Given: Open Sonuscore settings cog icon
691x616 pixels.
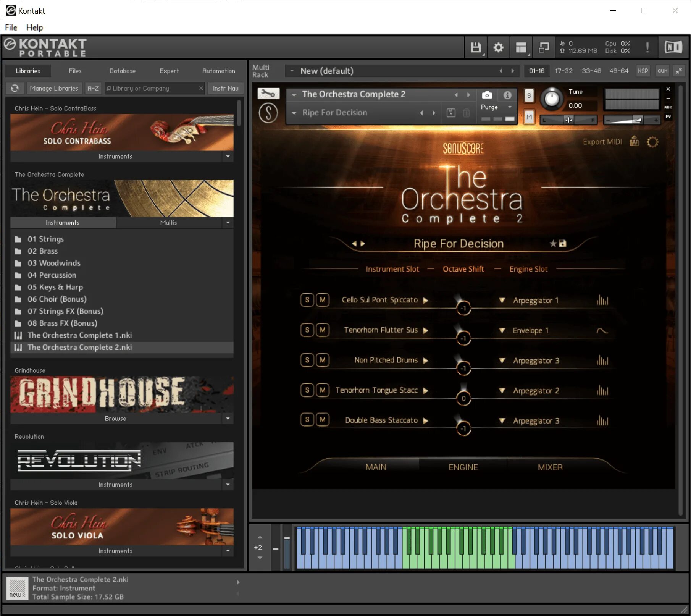Looking at the screenshot, I should tap(652, 142).
